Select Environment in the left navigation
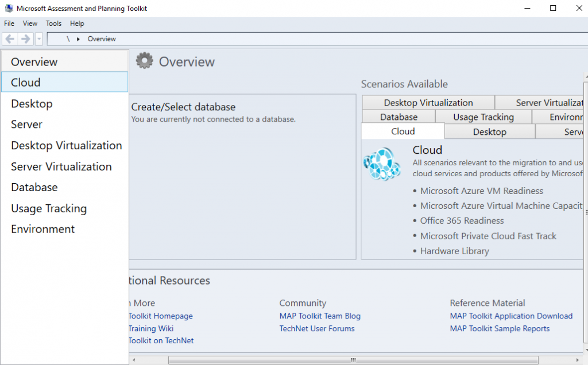The image size is (588, 365). tap(64, 229)
